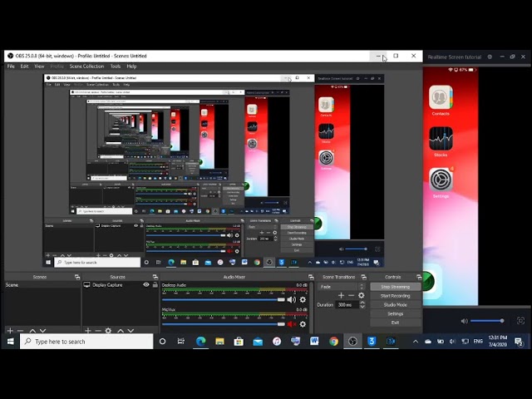The image size is (532, 399).
Task: Unmute Mic/Aux red speaker icon
Action: click(292, 324)
